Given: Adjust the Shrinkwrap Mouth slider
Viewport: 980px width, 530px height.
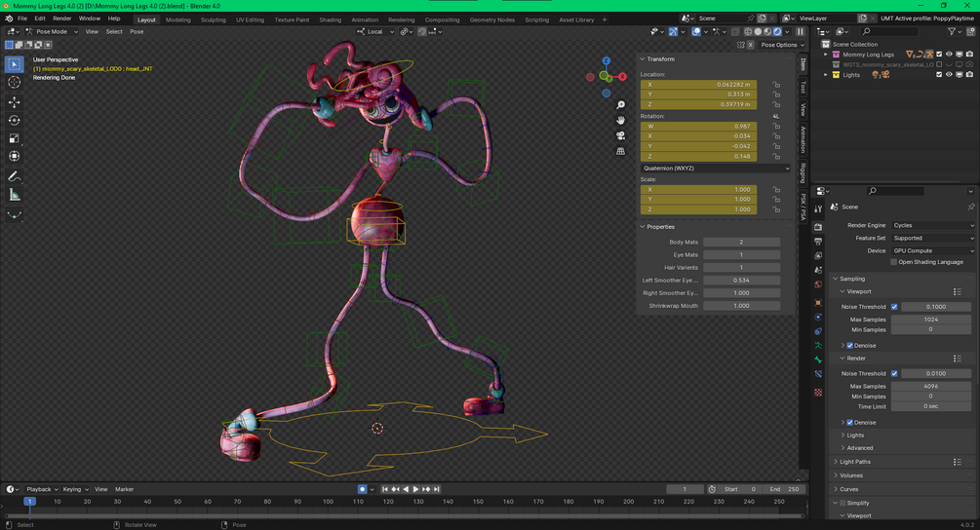Looking at the screenshot, I should pyautogui.click(x=741, y=306).
